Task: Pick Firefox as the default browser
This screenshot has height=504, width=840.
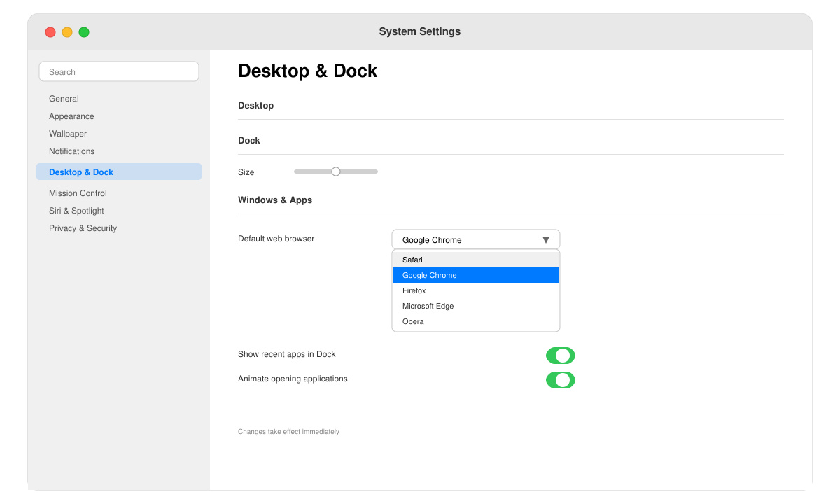Action: (476, 290)
